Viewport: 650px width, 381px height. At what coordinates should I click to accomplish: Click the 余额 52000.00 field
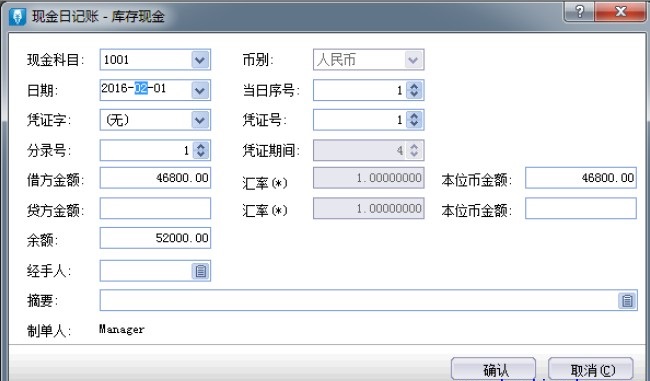pyautogui.click(x=155, y=238)
